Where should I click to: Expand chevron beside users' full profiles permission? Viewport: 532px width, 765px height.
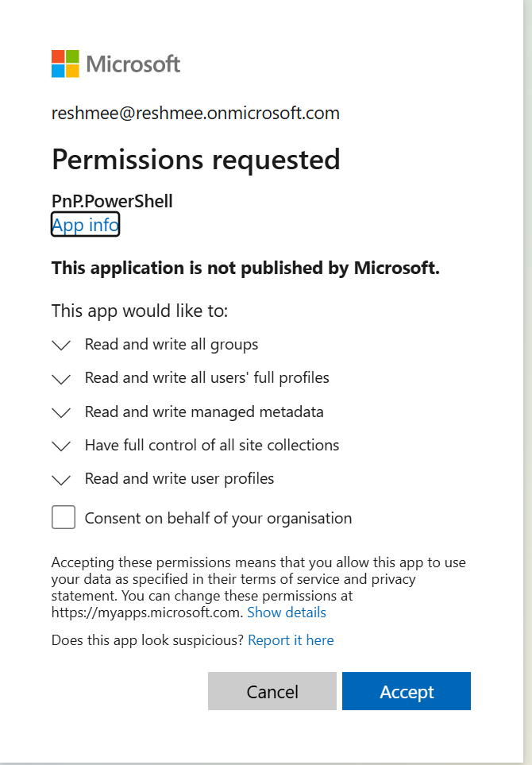click(61, 378)
